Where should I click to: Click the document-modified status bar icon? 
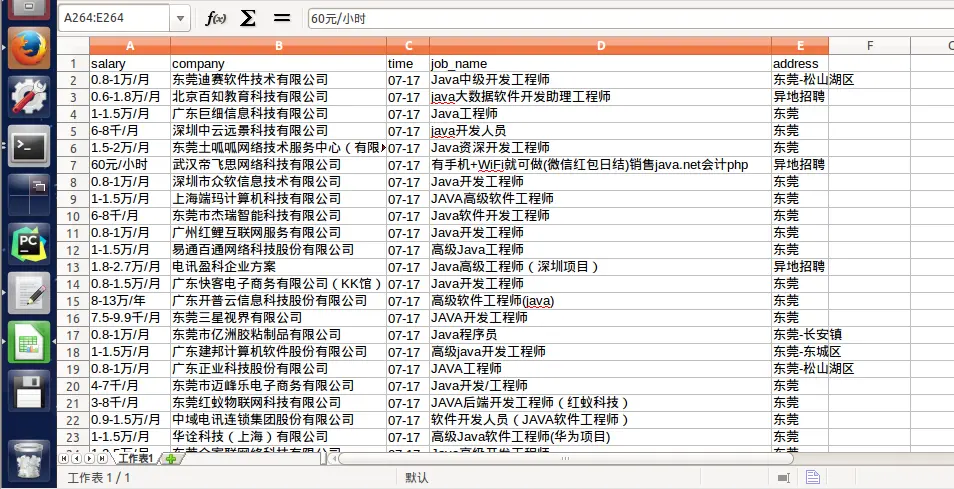[x=813, y=477]
